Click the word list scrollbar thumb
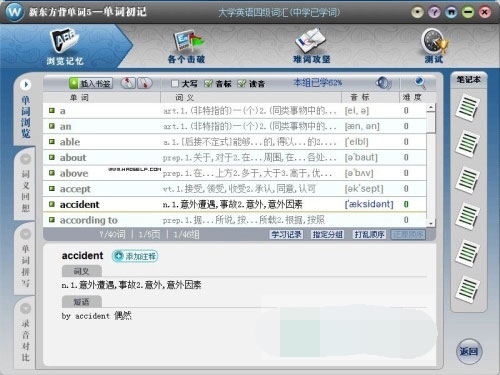Screen dimensions: 500x375 (x=431, y=122)
